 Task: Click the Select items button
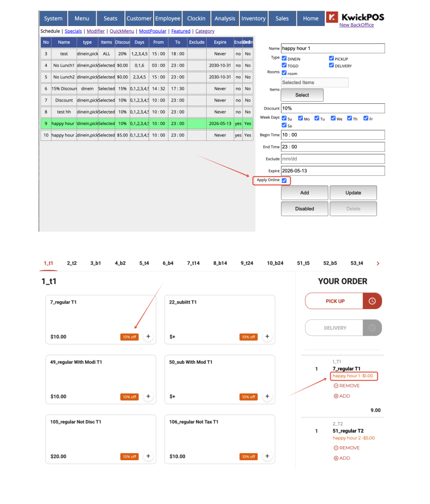[x=302, y=95]
